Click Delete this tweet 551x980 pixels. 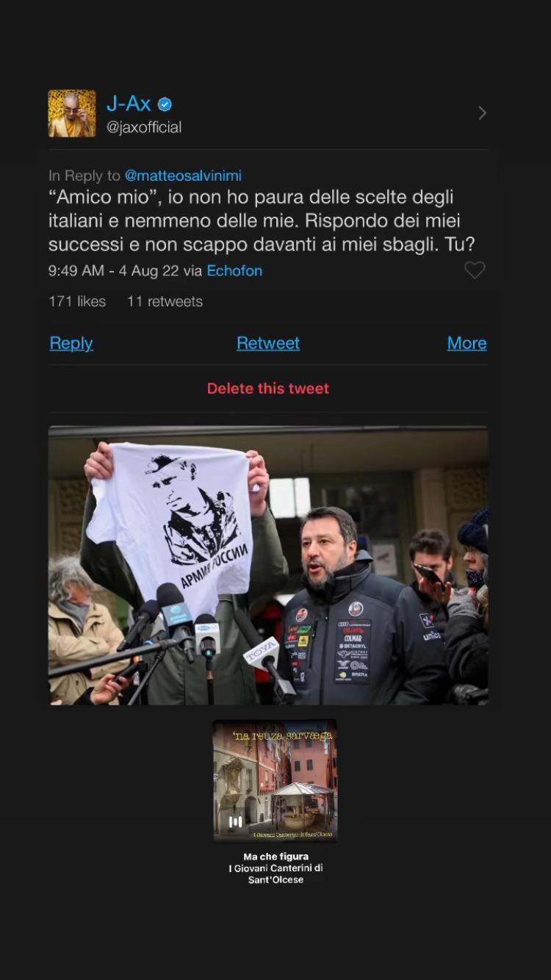[268, 389]
